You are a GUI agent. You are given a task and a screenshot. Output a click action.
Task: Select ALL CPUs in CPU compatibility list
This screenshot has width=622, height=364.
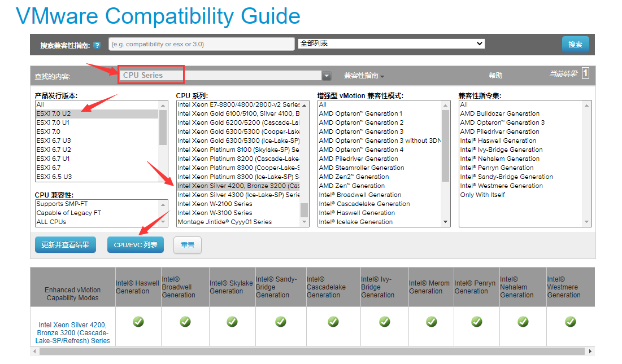pyautogui.click(x=97, y=222)
